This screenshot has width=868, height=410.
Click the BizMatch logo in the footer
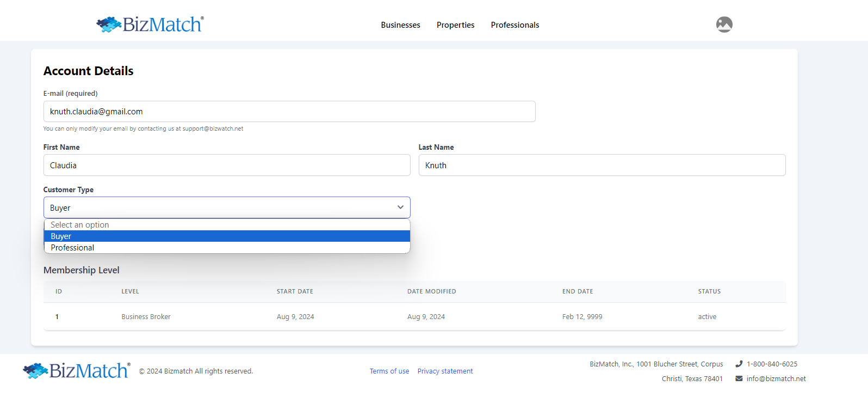pyautogui.click(x=76, y=371)
